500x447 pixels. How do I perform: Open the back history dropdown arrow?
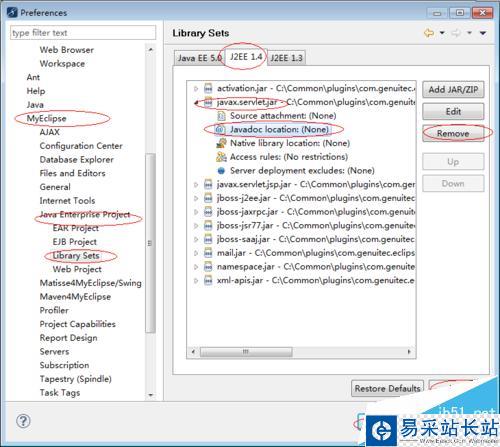coord(442,33)
